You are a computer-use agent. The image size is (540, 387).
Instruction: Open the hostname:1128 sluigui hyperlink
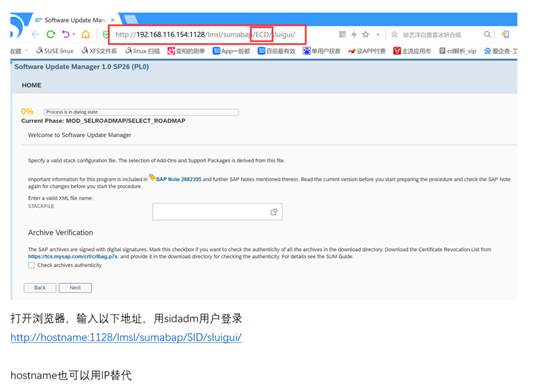[126, 337]
